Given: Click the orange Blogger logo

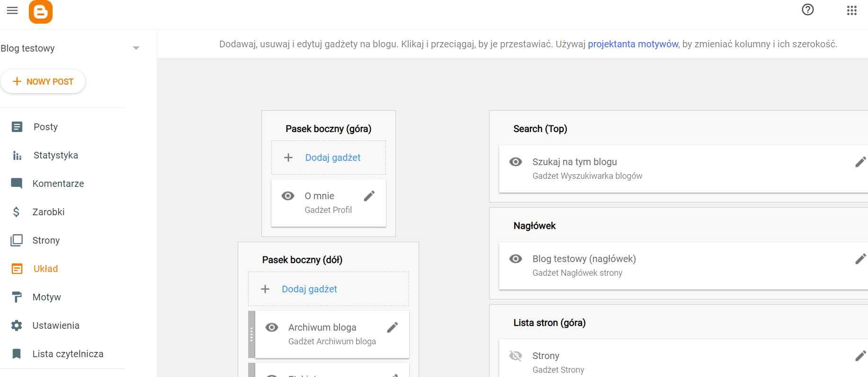Looking at the screenshot, I should tap(41, 12).
